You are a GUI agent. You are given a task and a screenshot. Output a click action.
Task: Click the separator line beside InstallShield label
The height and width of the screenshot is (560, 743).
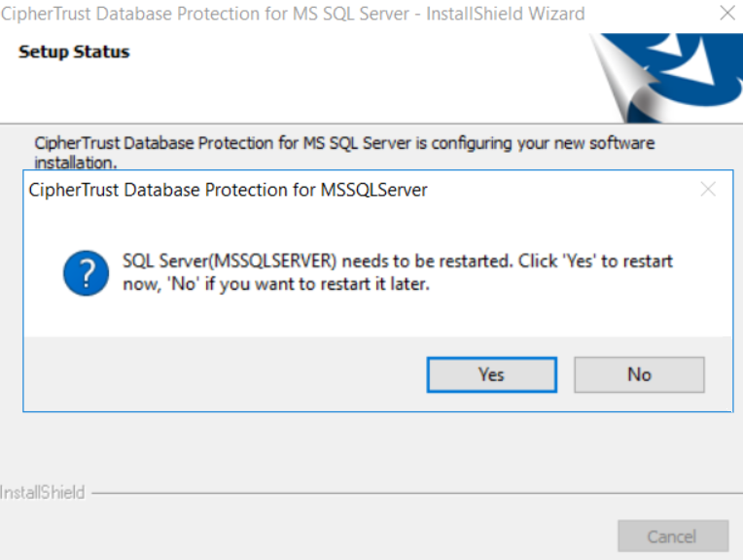click(x=417, y=493)
